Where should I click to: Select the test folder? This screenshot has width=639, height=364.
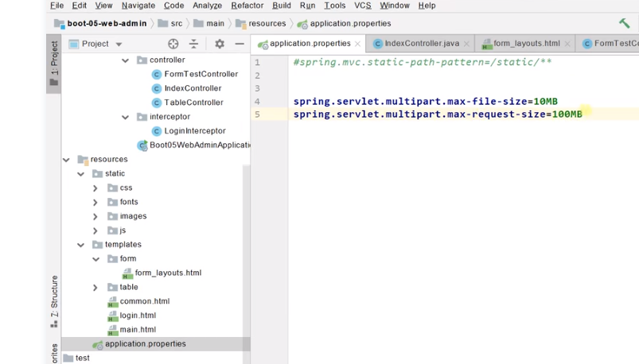pos(76,358)
